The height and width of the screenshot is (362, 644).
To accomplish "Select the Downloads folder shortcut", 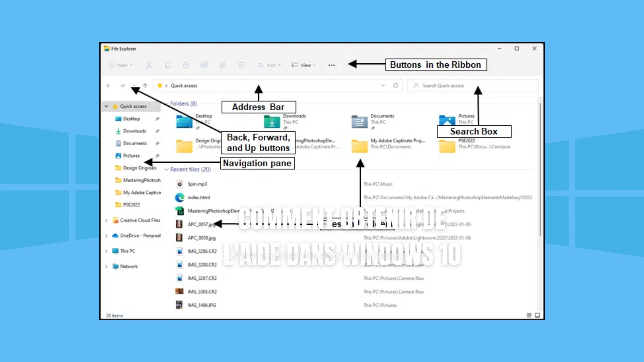I will pyautogui.click(x=134, y=130).
